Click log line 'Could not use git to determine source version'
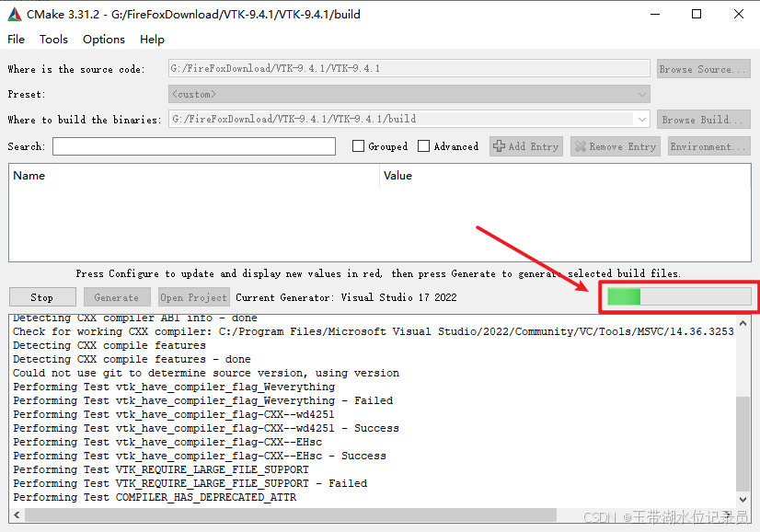Image resolution: width=760 pixels, height=532 pixels. [206, 373]
